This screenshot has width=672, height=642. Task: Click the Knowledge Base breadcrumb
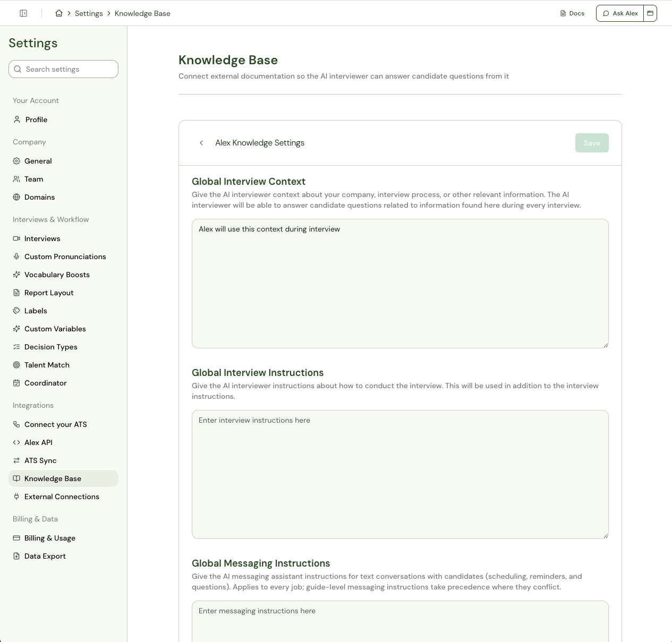tap(142, 13)
